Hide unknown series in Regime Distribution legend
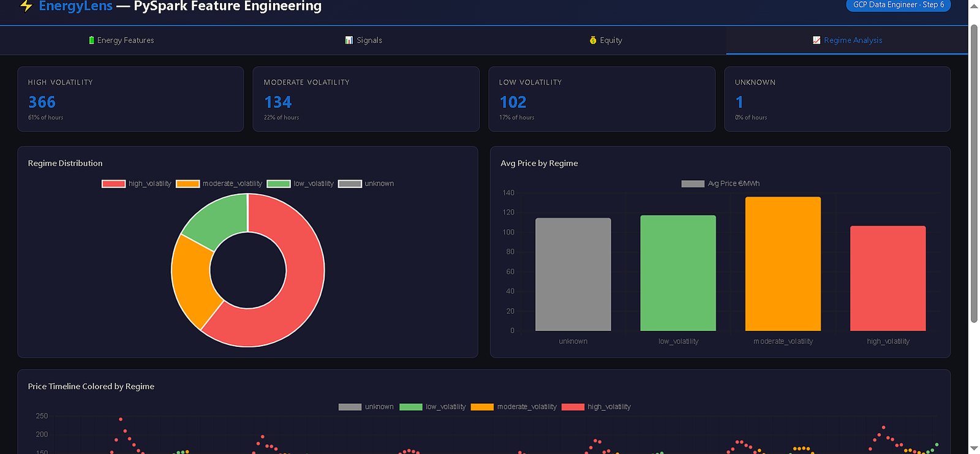The image size is (980, 454). tap(366, 184)
